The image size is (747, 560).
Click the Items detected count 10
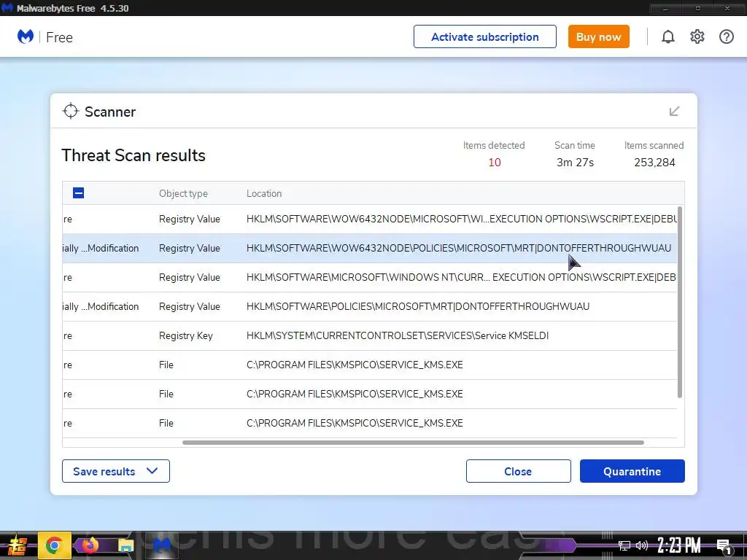click(x=494, y=163)
